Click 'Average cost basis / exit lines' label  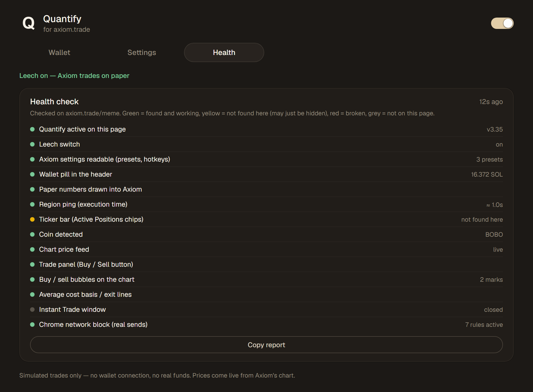point(85,294)
